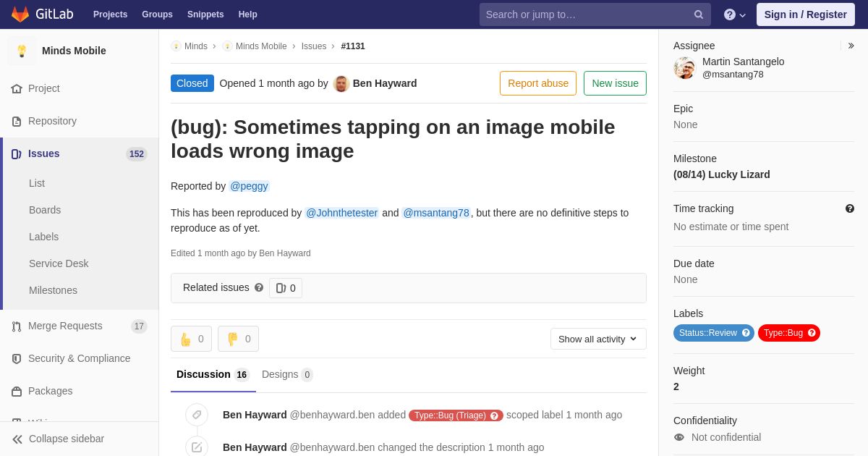The width and height of the screenshot is (868, 456).
Task: Open the @peggy user mention link
Action: [x=249, y=186]
